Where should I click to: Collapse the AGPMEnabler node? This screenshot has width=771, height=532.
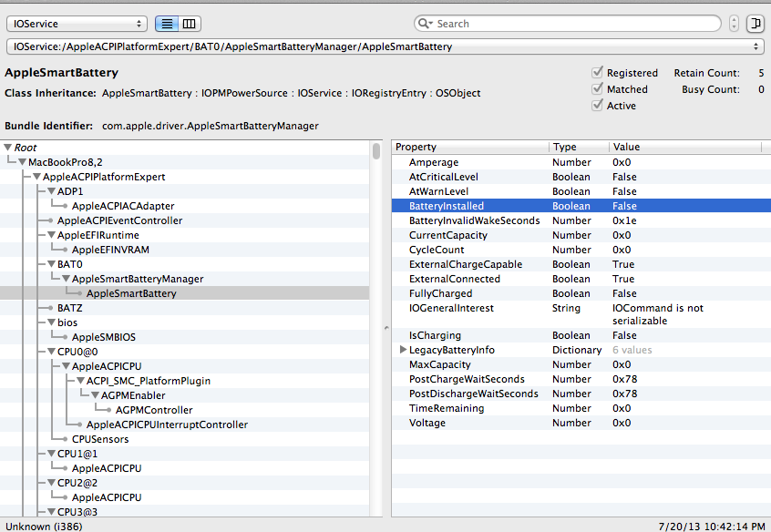pos(95,395)
